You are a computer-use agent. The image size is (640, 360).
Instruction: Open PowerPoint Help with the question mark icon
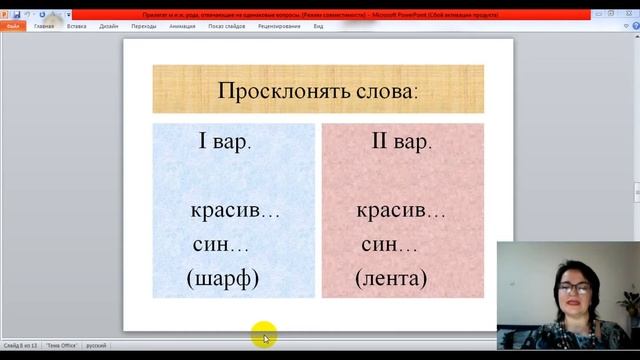click(x=636, y=26)
